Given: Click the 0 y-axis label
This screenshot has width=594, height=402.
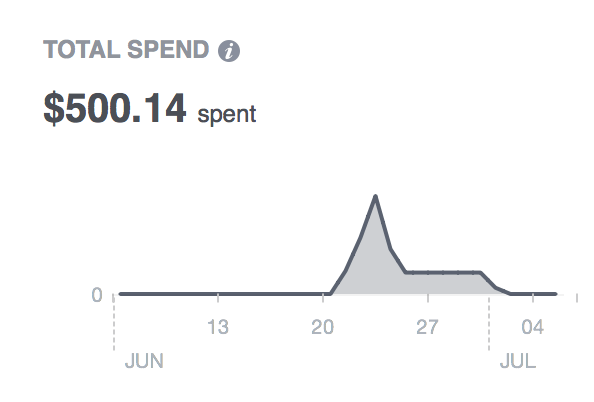Looking at the screenshot, I should pyautogui.click(x=97, y=295).
